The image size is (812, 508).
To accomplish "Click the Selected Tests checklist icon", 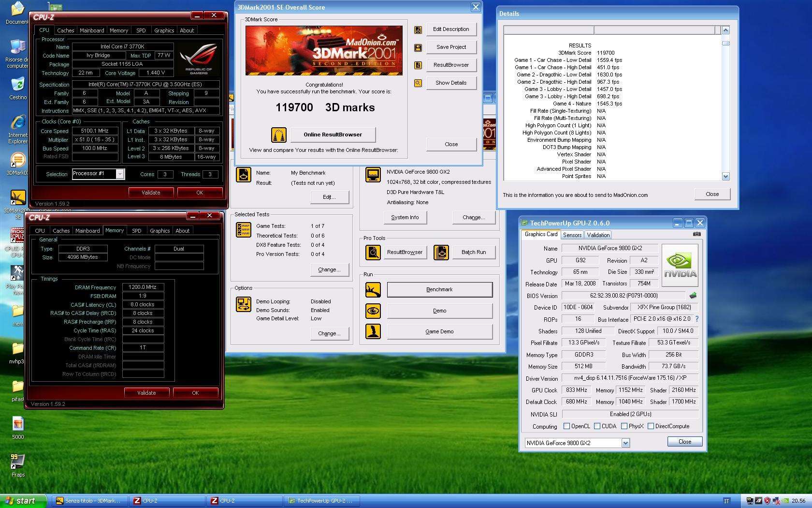I will [243, 230].
